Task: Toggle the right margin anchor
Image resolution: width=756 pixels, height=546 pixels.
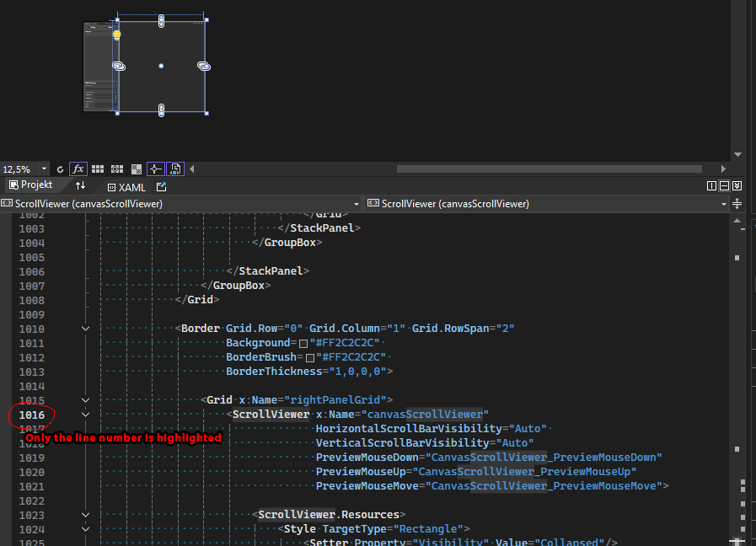Action: [x=204, y=66]
